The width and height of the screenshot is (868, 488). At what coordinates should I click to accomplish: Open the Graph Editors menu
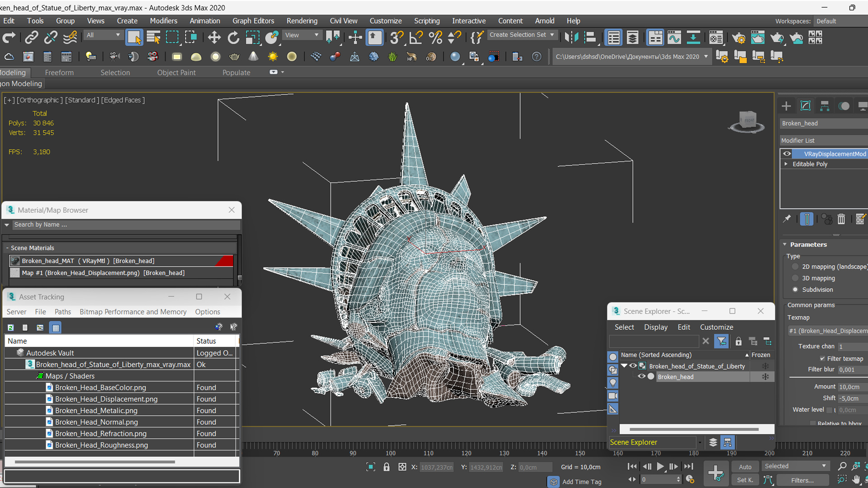click(253, 21)
